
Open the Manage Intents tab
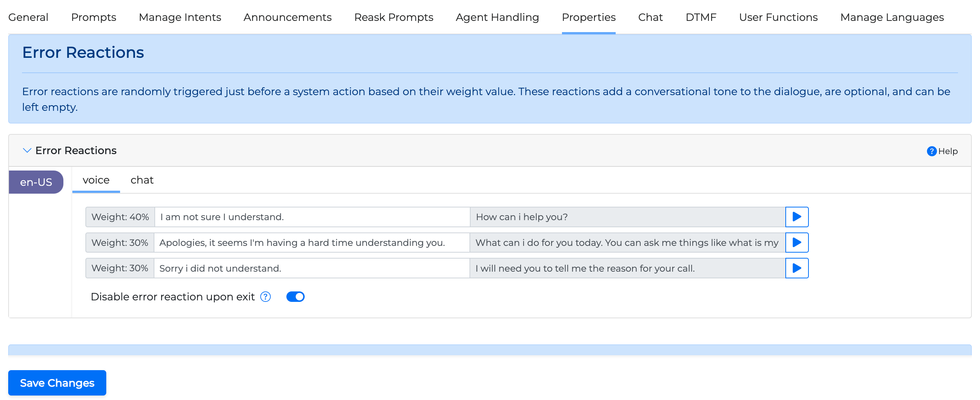(180, 17)
